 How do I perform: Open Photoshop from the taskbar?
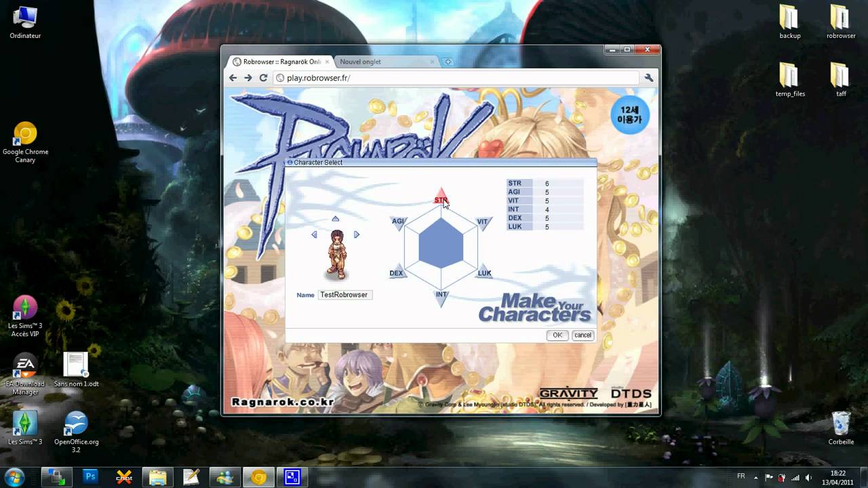(x=90, y=477)
